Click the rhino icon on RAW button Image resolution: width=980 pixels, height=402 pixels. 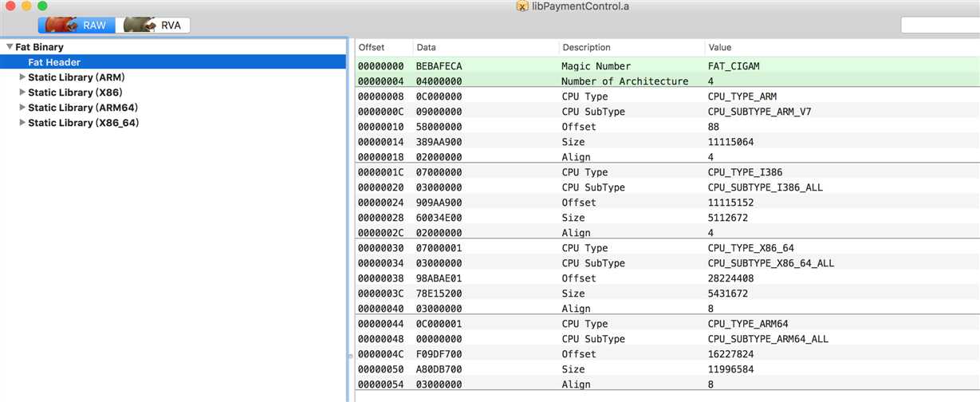[61, 25]
